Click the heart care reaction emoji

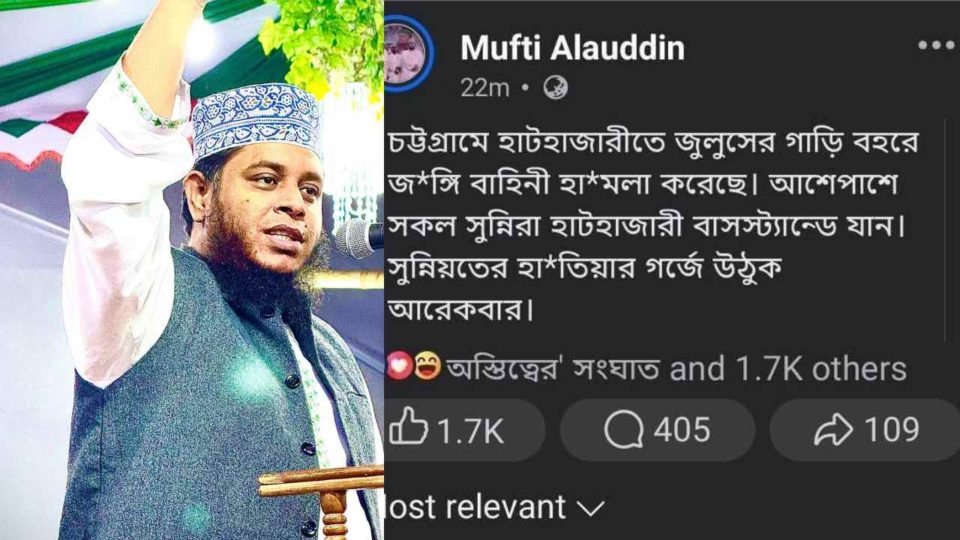tap(399, 366)
